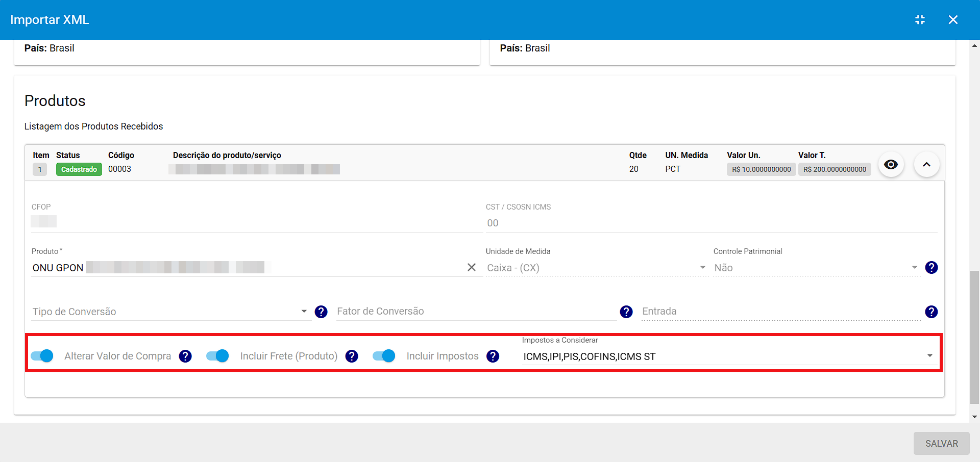
Task: Click the CST / CSOSN ICMS field
Action: tap(712, 223)
